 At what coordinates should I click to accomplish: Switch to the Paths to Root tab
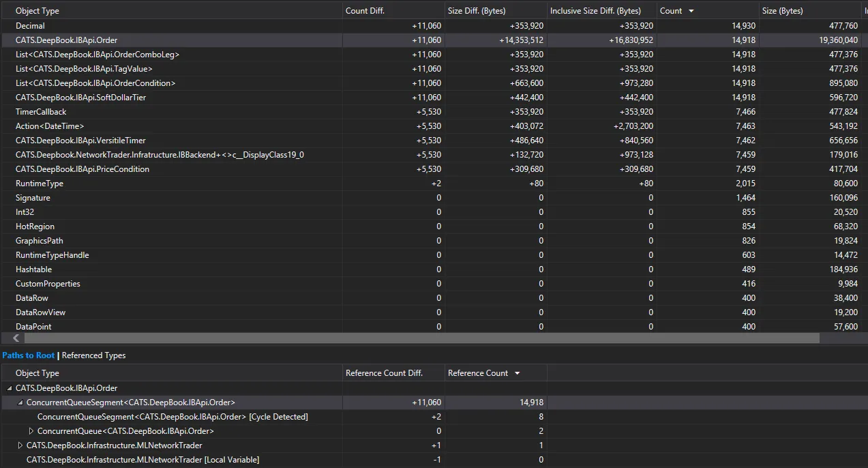(x=28, y=355)
